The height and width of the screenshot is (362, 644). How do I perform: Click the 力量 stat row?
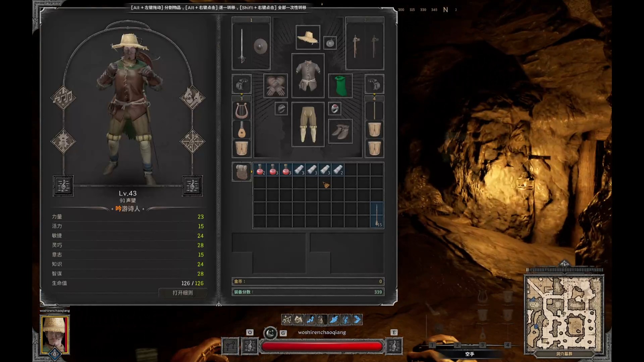[128, 217]
